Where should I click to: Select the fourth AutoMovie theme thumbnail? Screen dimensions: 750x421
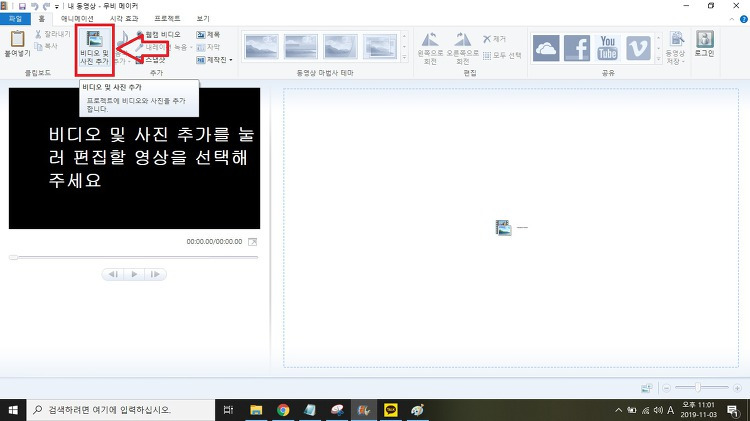click(x=380, y=46)
